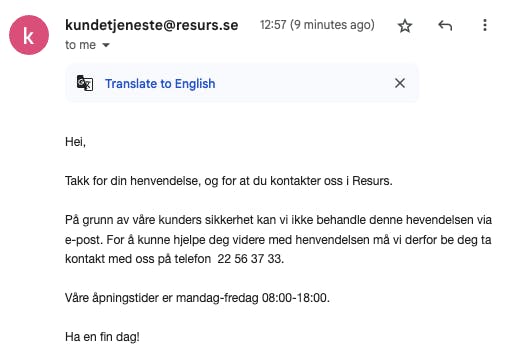Click the paragraph starting 'På grunn av'

[x=278, y=239]
